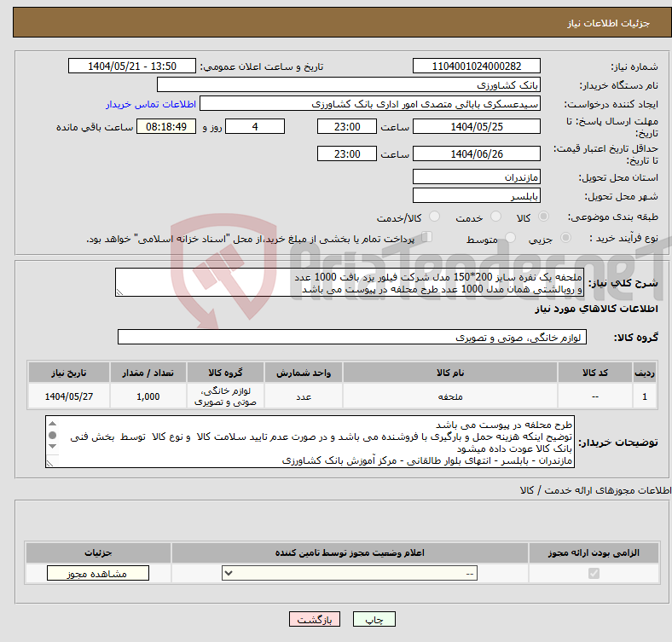Image resolution: width=672 pixels, height=642 pixels.
Task: Click the مشاهده مجوز button
Action: click(98, 574)
